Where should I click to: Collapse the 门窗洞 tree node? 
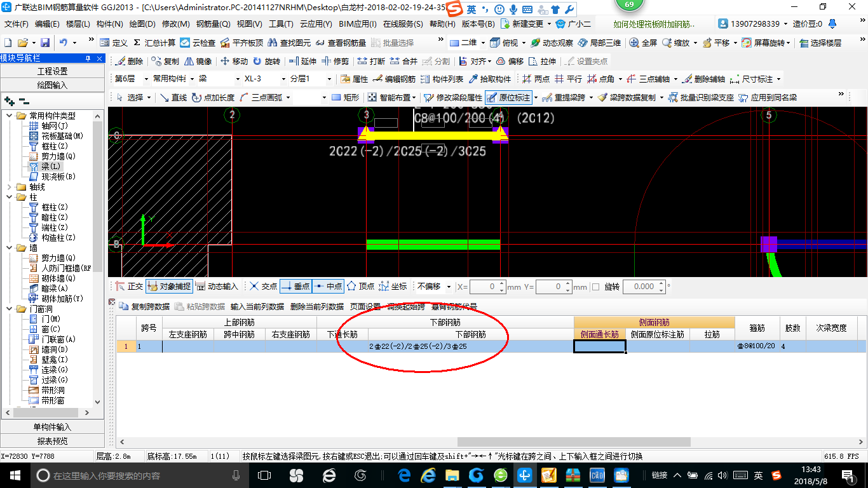(9, 309)
